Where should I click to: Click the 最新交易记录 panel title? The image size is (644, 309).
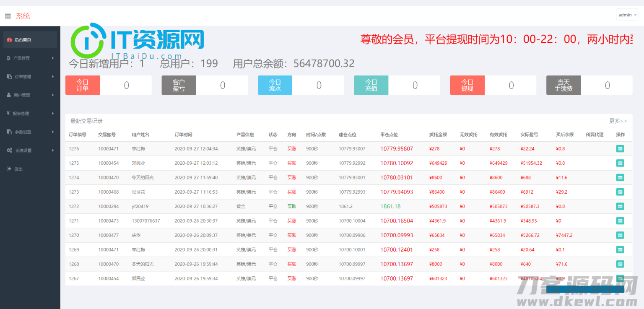86,121
